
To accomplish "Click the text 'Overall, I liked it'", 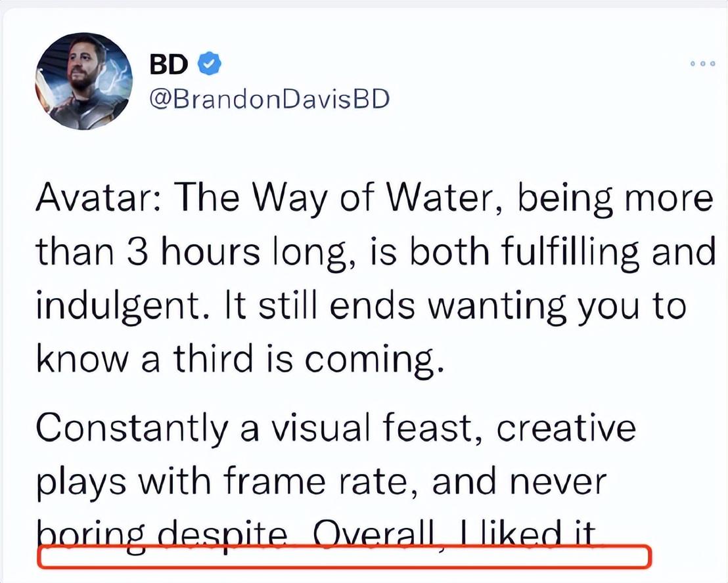I will coord(454,536).
